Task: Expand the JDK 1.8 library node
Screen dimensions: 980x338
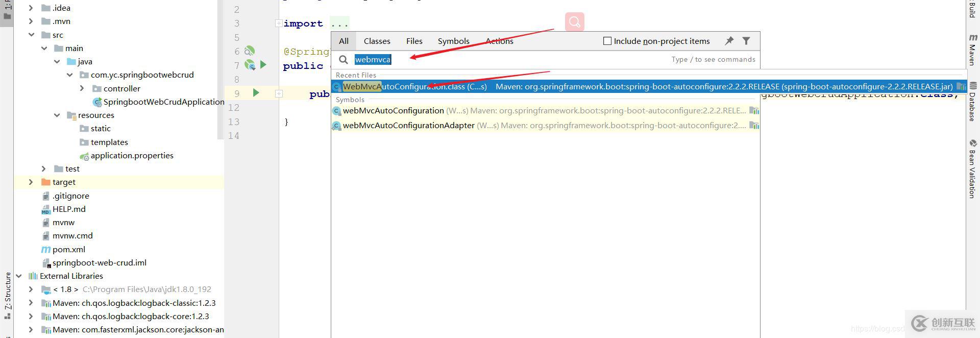Action: tap(31, 289)
